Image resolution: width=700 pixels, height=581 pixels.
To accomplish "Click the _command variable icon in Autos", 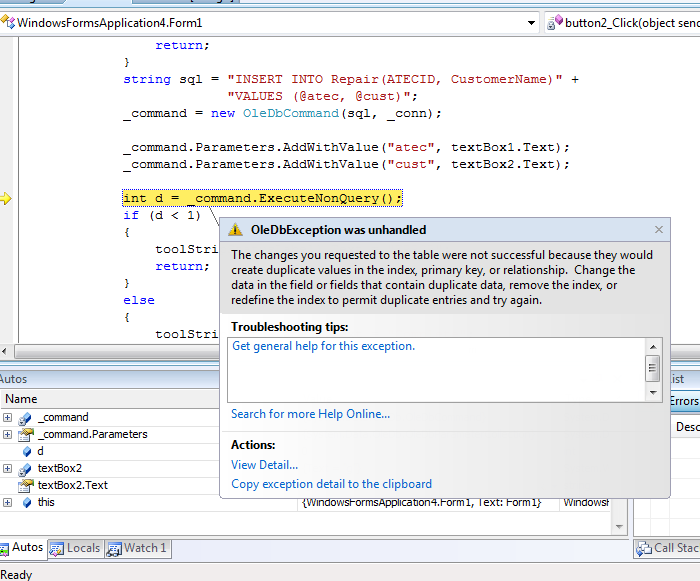I will pos(25,418).
